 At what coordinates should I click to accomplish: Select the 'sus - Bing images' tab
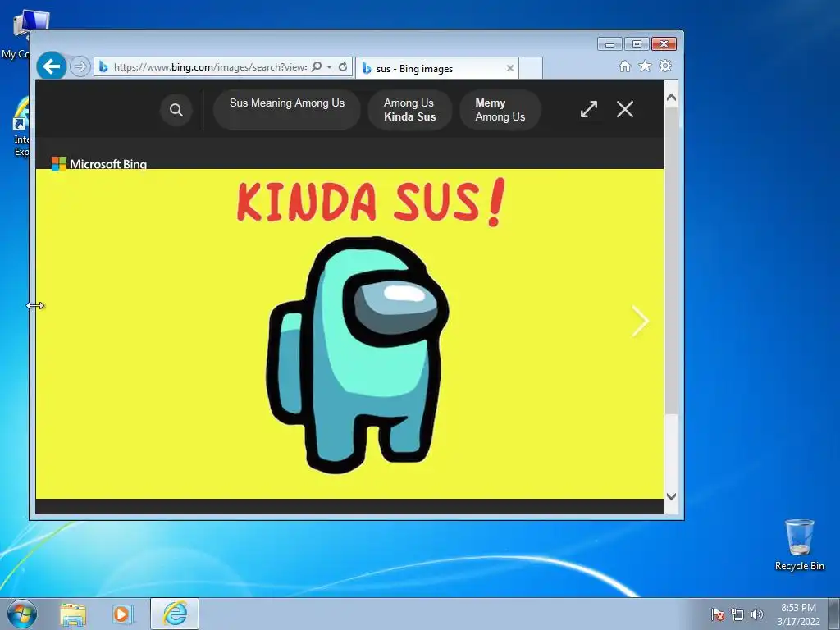click(x=436, y=69)
